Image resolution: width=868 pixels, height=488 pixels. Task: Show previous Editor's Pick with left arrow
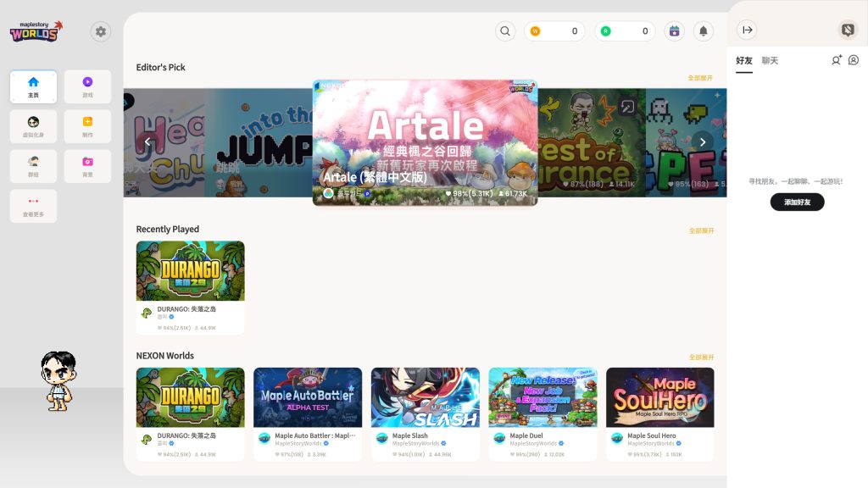click(x=147, y=141)
